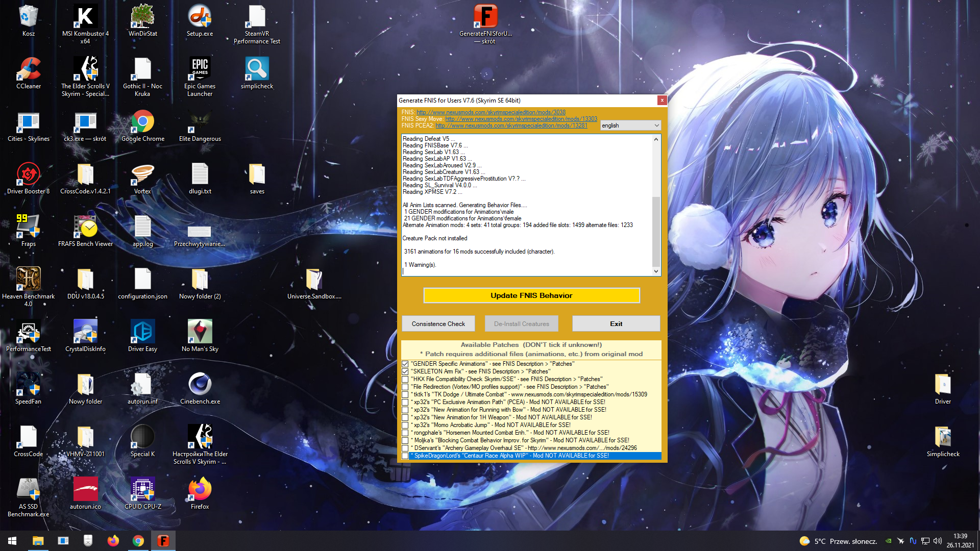Viewport: 980px width, 551px height.
Task: Select the SpeedFan desktop icon
Action: pyautogui.click(x=28, y=389)
